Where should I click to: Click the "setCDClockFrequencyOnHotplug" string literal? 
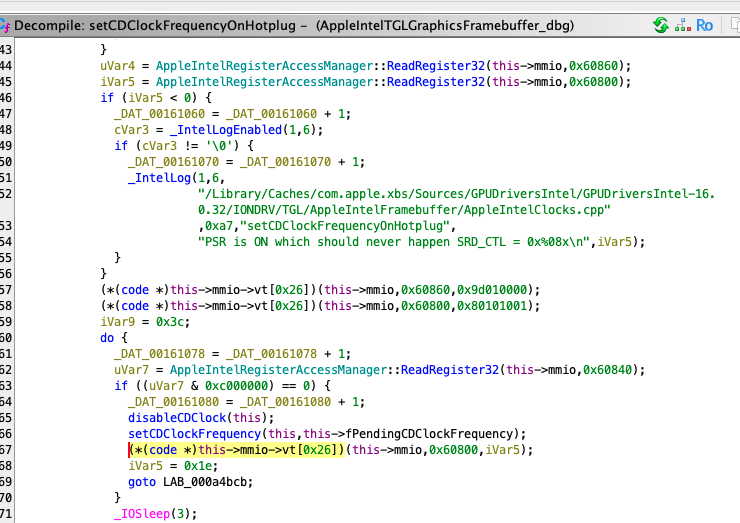[345, 226]
